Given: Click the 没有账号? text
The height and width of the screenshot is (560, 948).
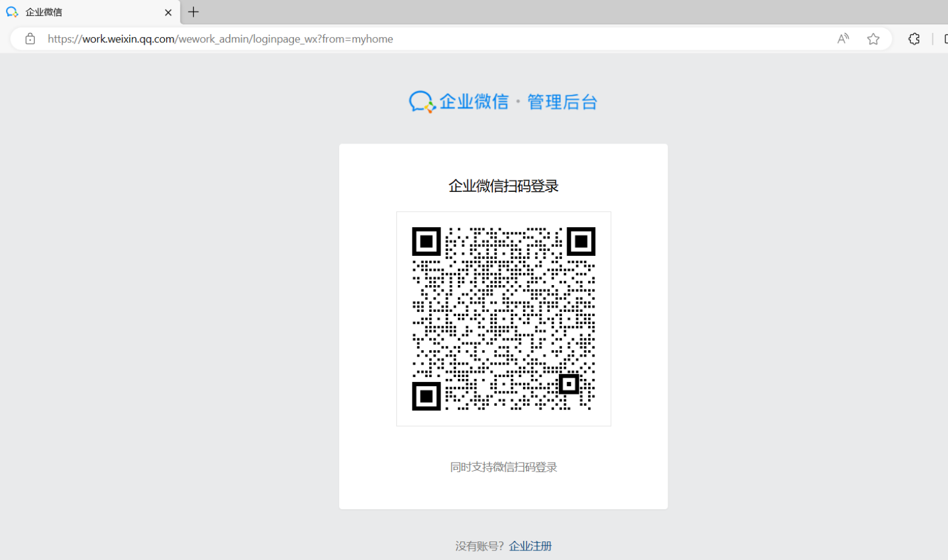Looking at the screenshot, I should [x=479, y=546].
